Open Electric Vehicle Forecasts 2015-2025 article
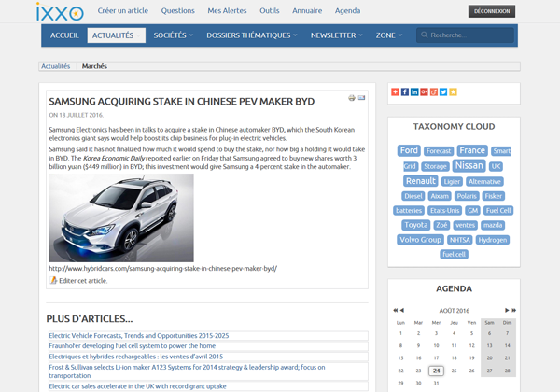The image size is (560, 392). [138, 336]
